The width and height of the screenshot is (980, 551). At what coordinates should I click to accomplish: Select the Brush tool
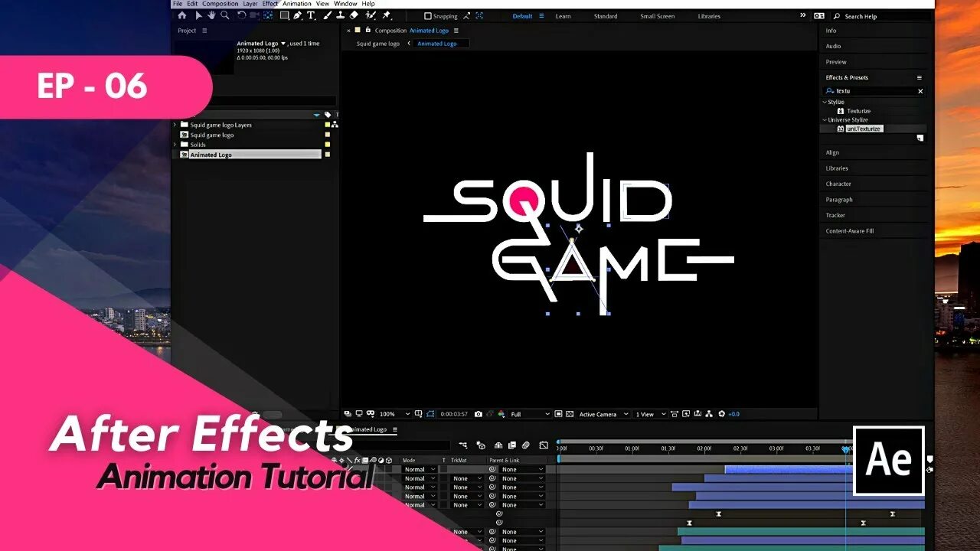326,15
